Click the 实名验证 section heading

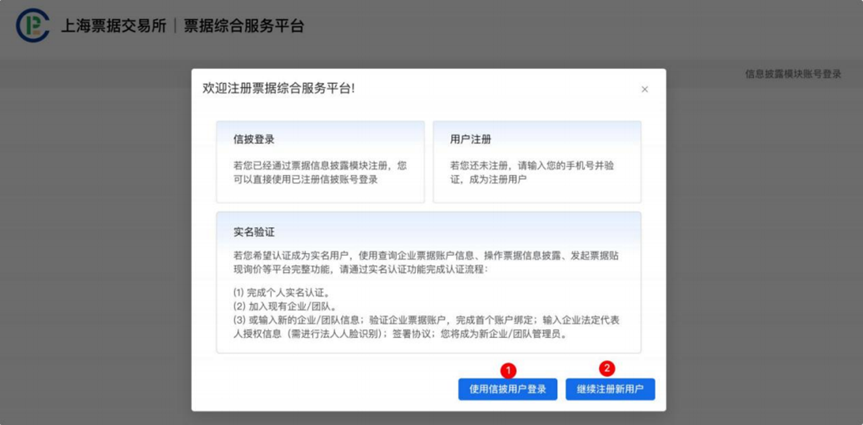tap(254, 232)
